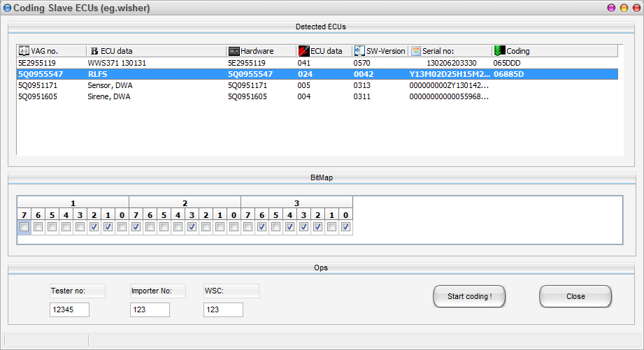Check byte 3 bit 1 checkbox
This screenshot has height=350, width=644.
click(331, 226)
